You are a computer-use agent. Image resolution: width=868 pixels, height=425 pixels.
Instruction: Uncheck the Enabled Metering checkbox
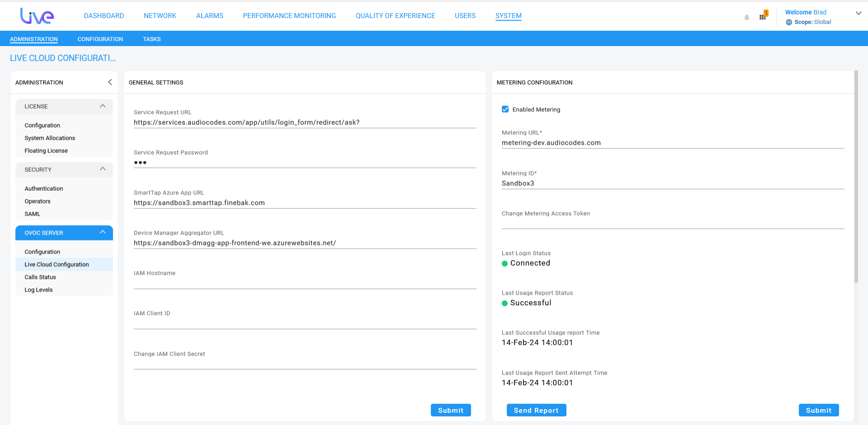(x=505, y=109)
